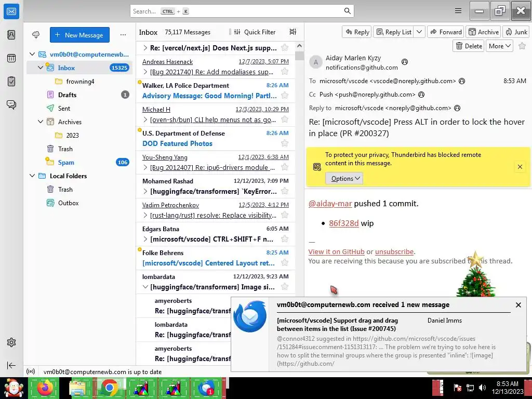This screenshot has width=532, height=399.
Task: Open the More actions dropdown
Action: pyautogui.click(x=499, y=46)
